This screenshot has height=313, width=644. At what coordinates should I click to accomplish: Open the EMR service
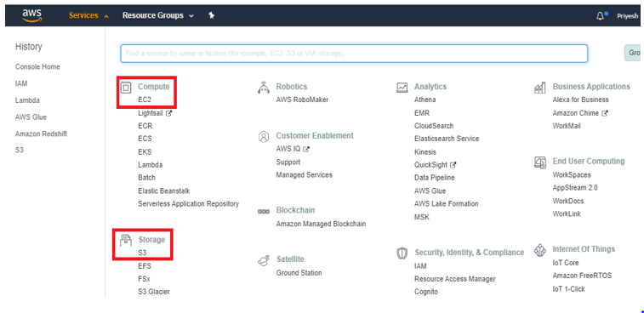[x=422, y=113]
